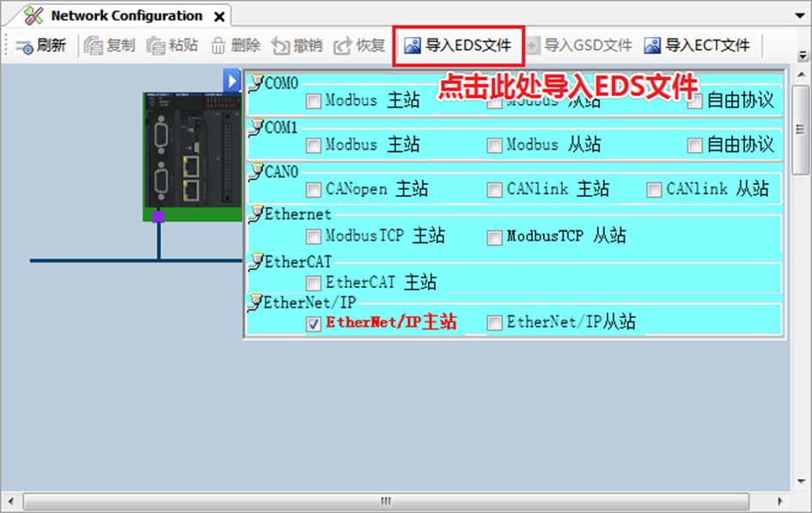Click the 导入EDS文件 picture icon

pyautogui.click(x=412, y=46)
